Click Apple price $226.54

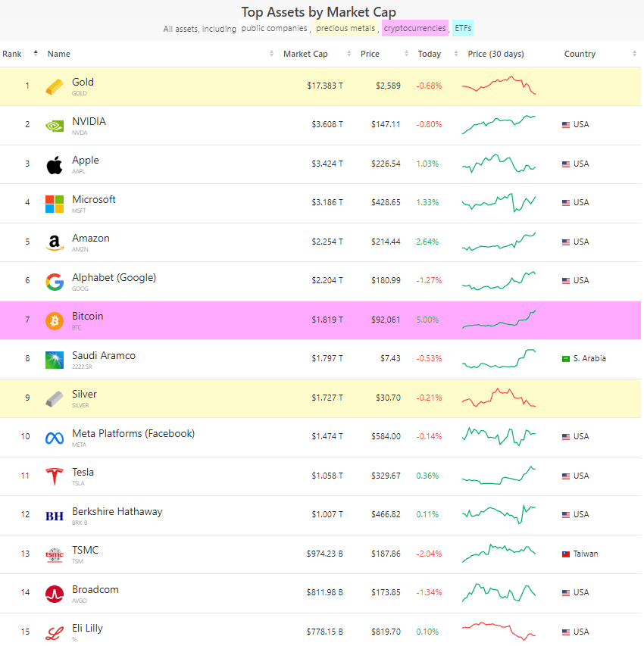[x=386, y=164]
